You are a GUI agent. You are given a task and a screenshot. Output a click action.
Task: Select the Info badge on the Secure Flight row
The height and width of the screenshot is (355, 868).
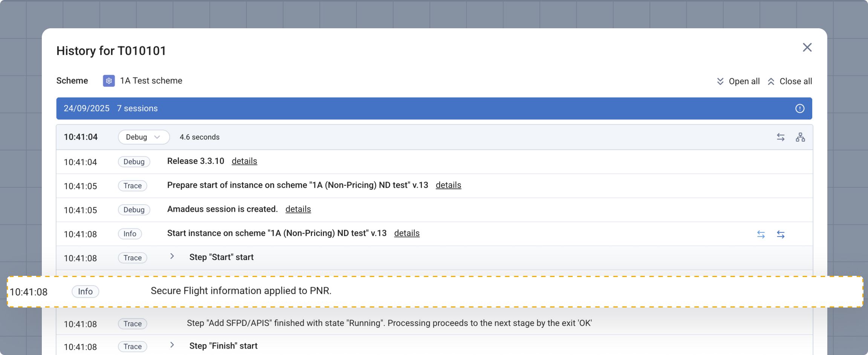85,291
